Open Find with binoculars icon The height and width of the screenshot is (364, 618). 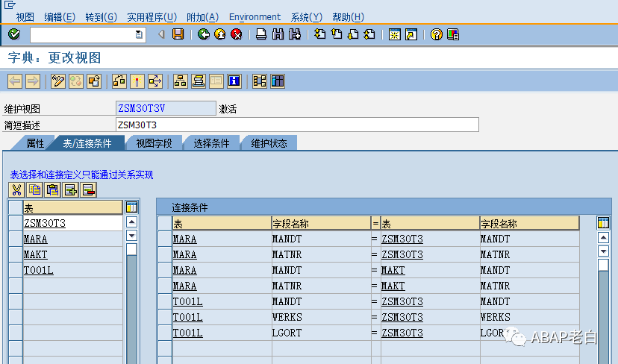point(278,34)
